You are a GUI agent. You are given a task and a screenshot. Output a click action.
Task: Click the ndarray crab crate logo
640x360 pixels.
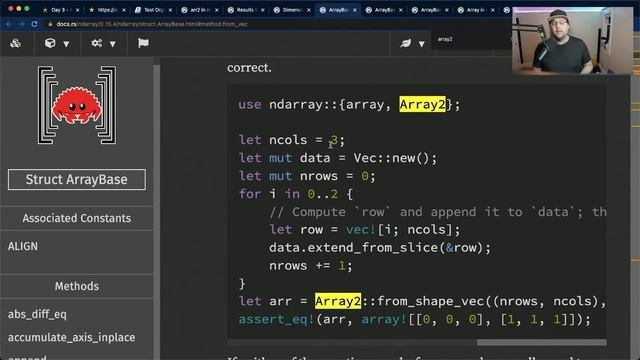pos(77,105)
